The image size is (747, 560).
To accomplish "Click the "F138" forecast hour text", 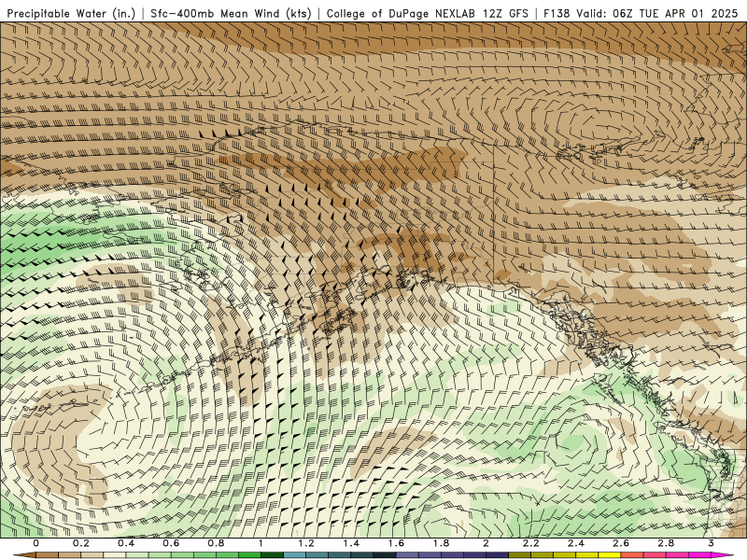I will tap(557, 13).
